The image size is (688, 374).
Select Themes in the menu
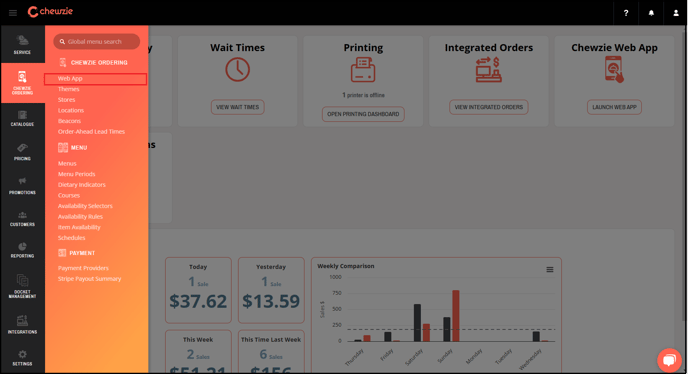tap(68, 89)
